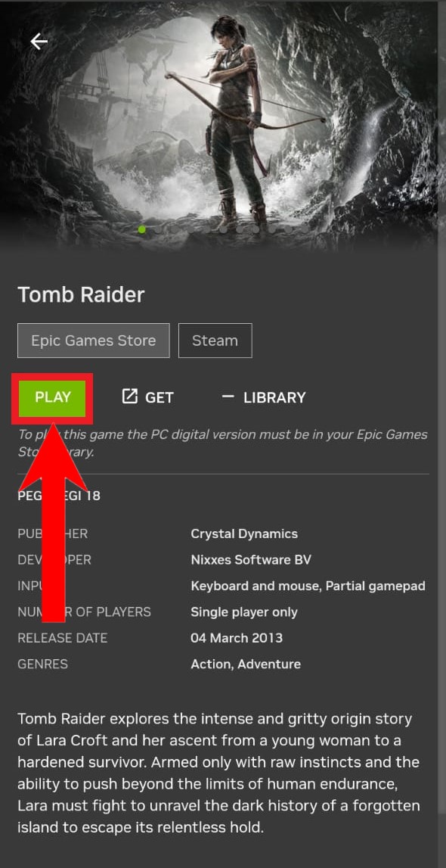
Task: Select the third carousel dot
Action: coord(175,229)
